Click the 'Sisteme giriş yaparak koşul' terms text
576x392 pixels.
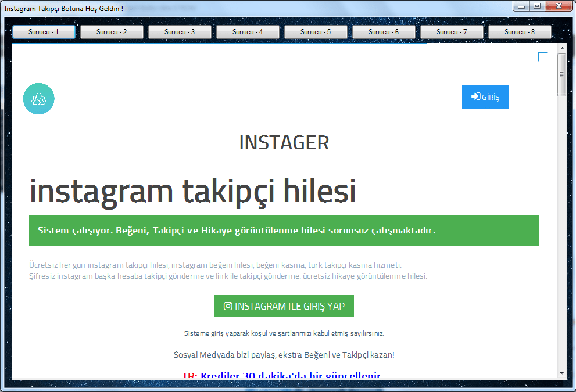[284, 333]
